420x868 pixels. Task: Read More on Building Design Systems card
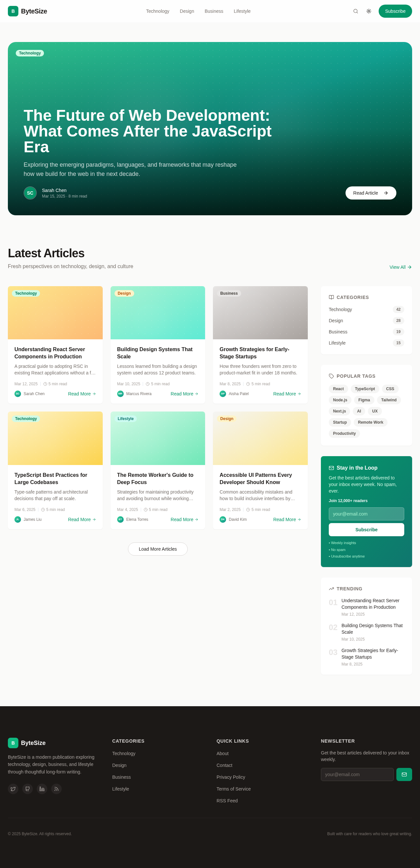pos(184,394)
